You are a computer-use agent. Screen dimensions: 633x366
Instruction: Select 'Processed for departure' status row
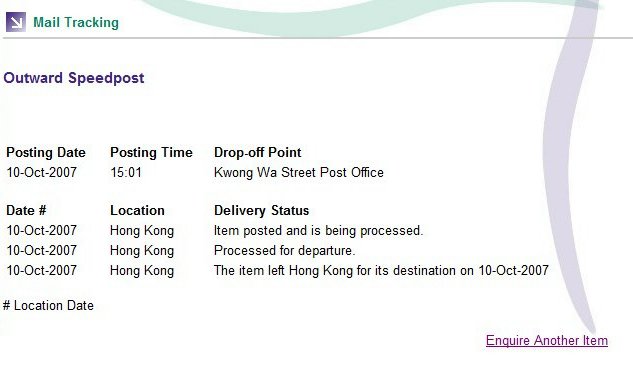[285, 251]
